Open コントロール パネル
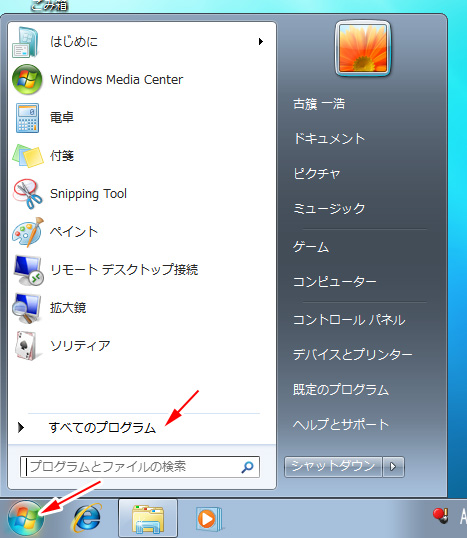This screenshot has width=467, height=538. coord(349,320)
